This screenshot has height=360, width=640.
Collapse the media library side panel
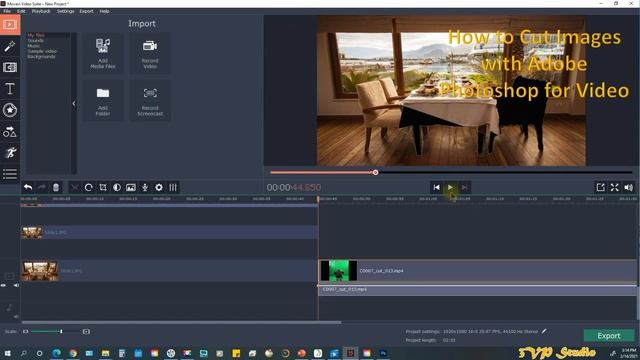[x=74, y=103]
